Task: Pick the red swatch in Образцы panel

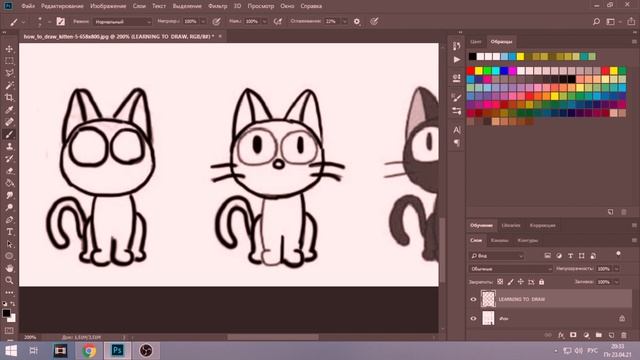Action: [x=471, y=71]
